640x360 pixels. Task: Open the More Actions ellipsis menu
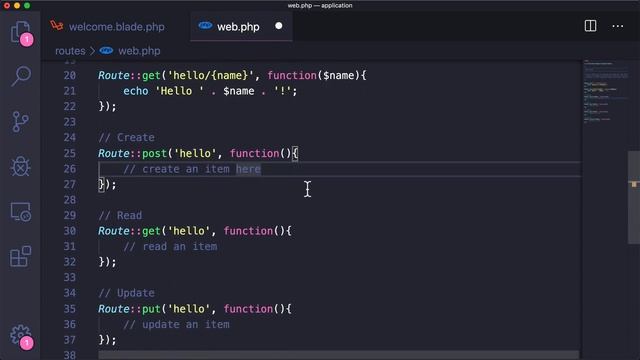pyautogui.click(x=618, y=26)
